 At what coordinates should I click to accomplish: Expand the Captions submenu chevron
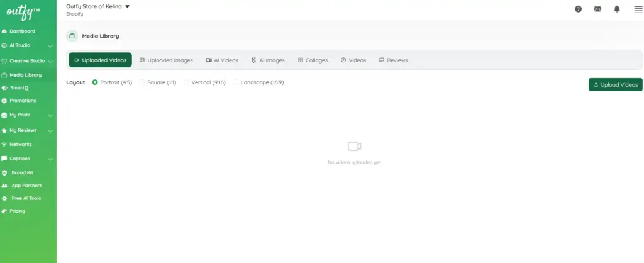[50, 159]
